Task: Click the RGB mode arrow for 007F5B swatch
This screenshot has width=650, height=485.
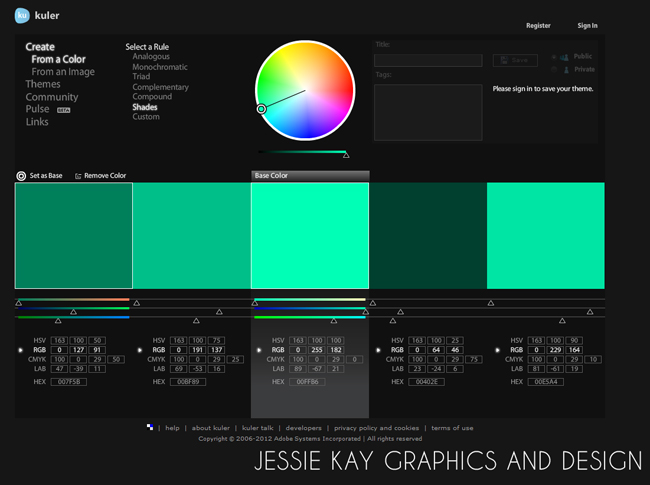Action: pyautogui.click(x=20, y=350)
